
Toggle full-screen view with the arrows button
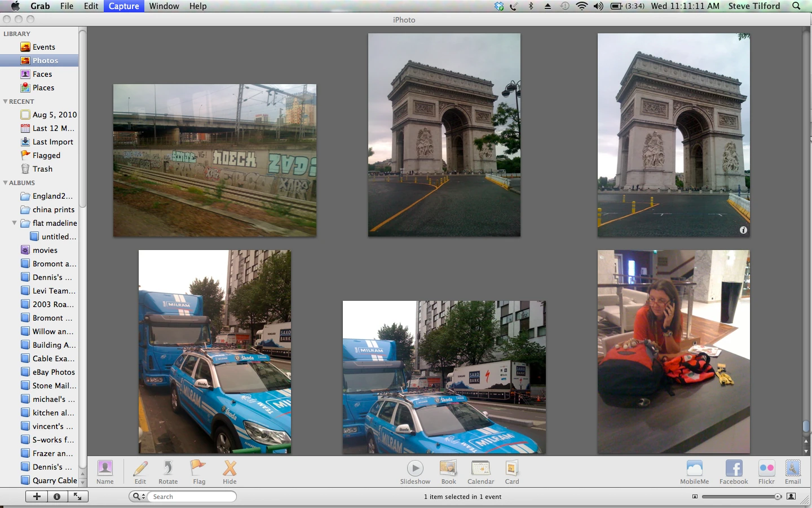(x=78, y=497)
